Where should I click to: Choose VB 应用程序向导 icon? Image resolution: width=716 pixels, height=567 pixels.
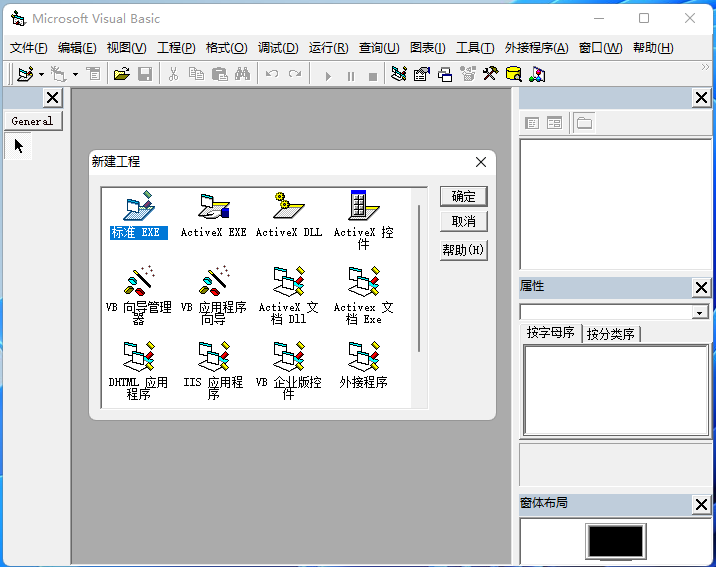[214, 295]
